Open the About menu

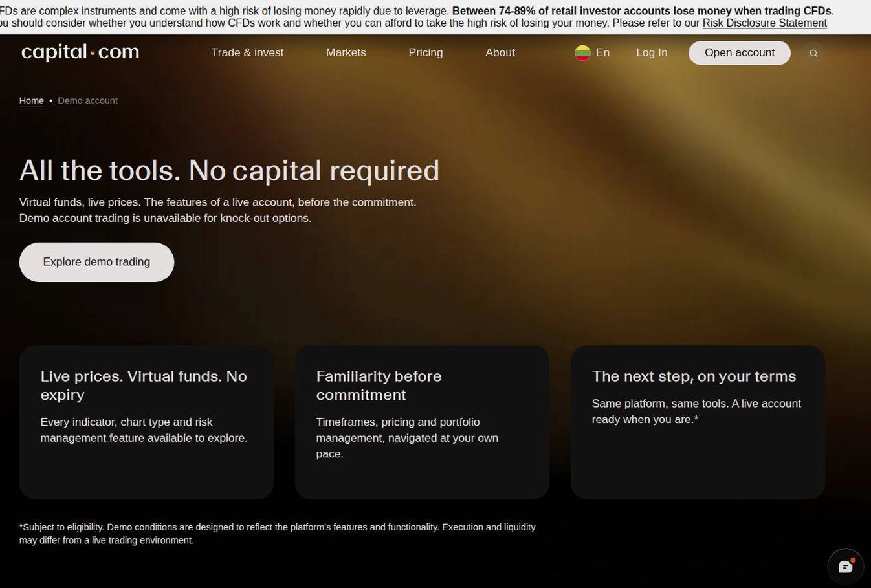pos(500,53)
